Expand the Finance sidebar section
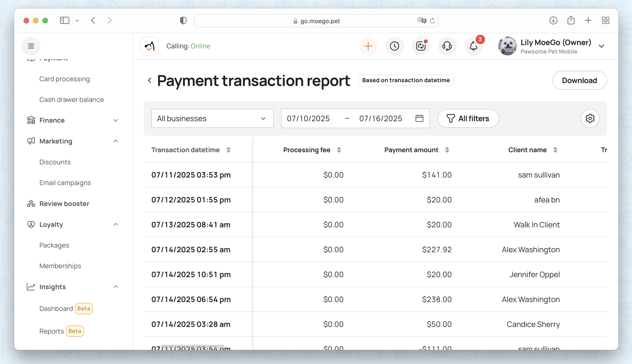The height and width of the screenshot is (364, 632). 116,120
